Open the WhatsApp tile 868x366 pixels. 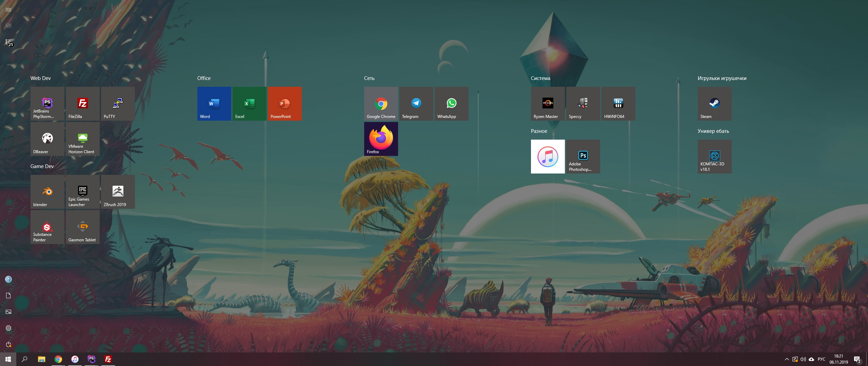(452, 104)
